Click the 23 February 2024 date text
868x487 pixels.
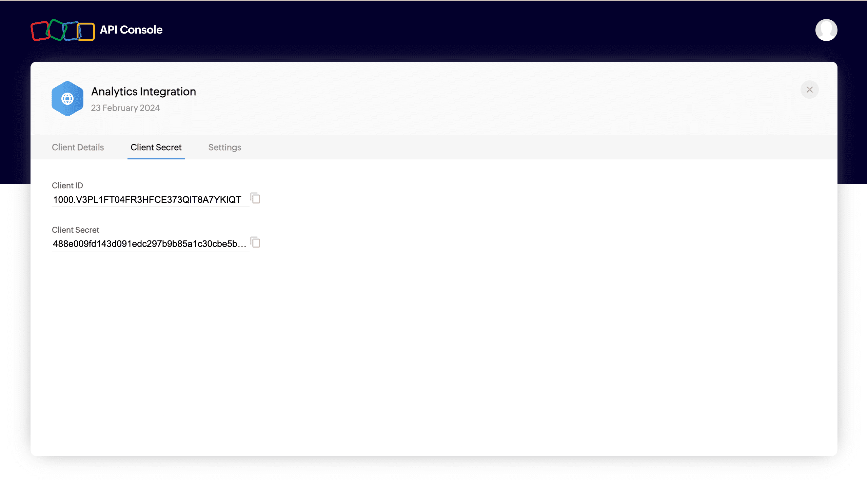coord(125,108)
